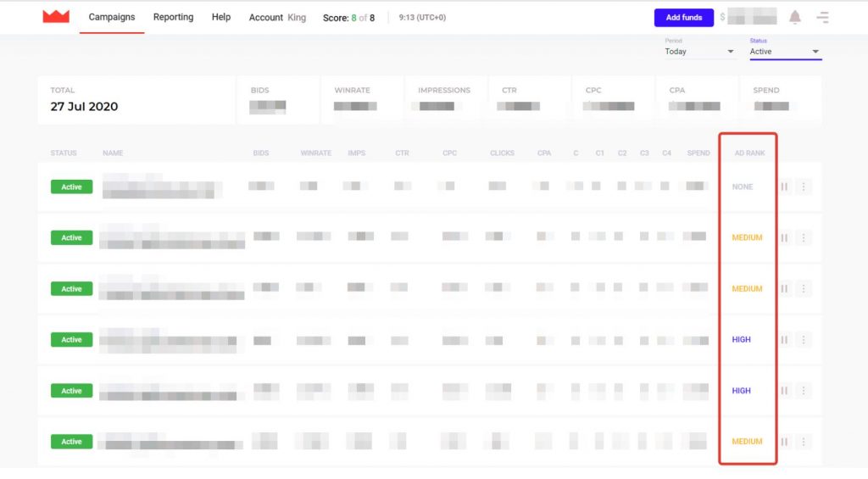The width and height of the screenshot is (868, 479).
Task: Sort by the NAME column header
Action: [113, 153]
